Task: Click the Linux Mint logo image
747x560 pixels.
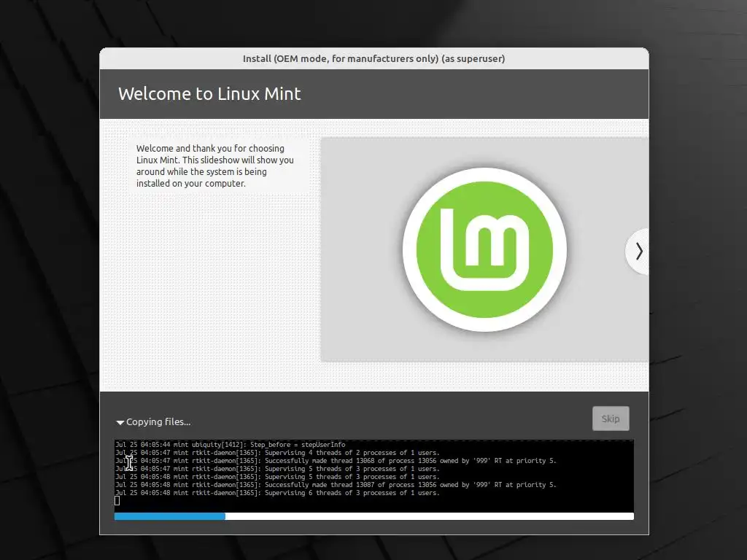Action: [484, 249]
